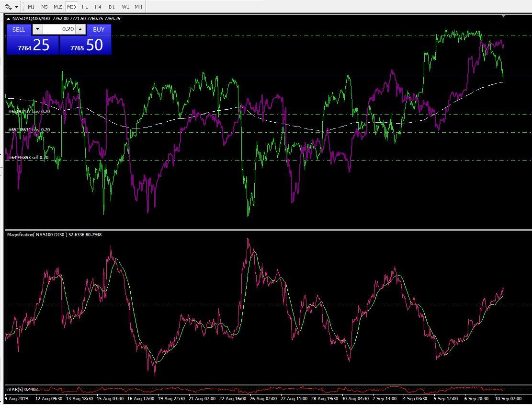Open the dropdown arrow beside the arrows icon
Screen dimensions: 532x405
point(17,7)
